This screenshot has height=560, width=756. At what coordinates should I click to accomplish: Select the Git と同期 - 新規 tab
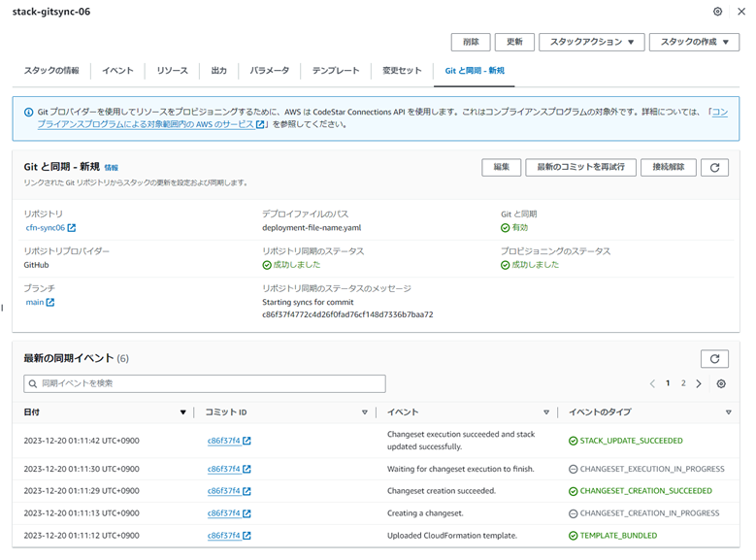[475, 71]
